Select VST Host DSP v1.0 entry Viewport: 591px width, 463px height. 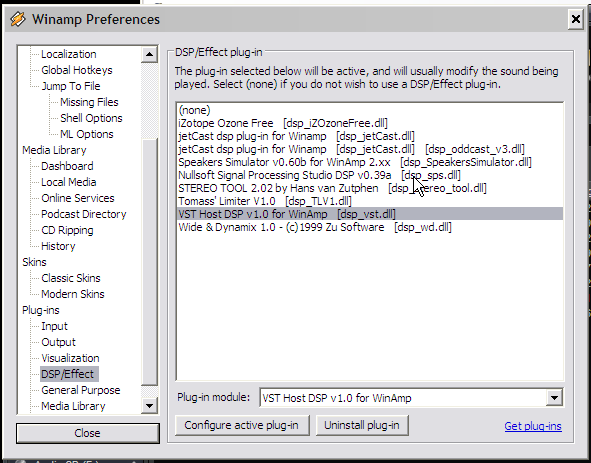(370, 214)
